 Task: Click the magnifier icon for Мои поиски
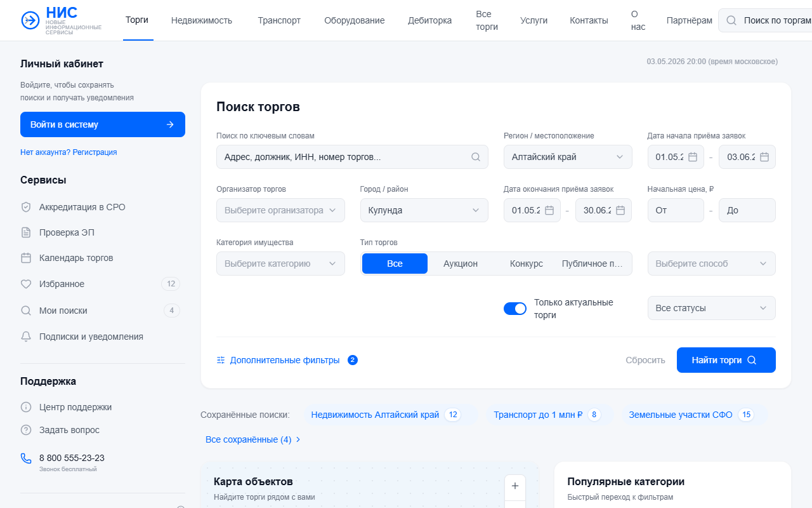[x=26, y=311]
